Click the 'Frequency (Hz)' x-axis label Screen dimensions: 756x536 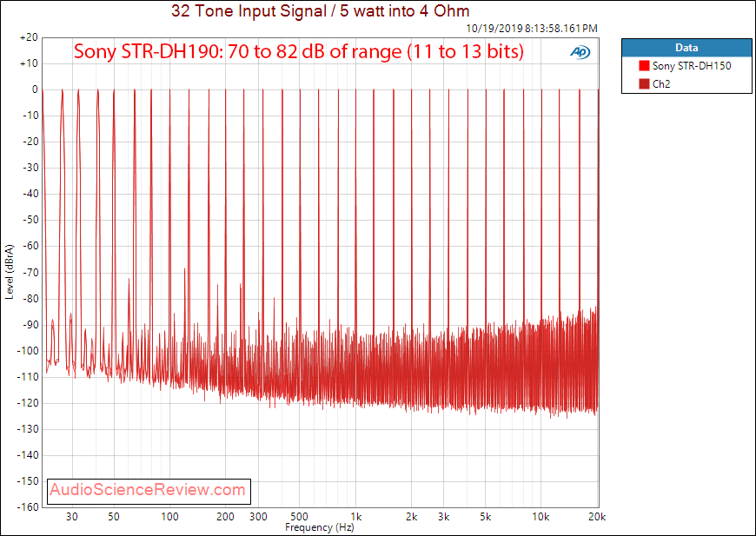[x=320, y=527]
